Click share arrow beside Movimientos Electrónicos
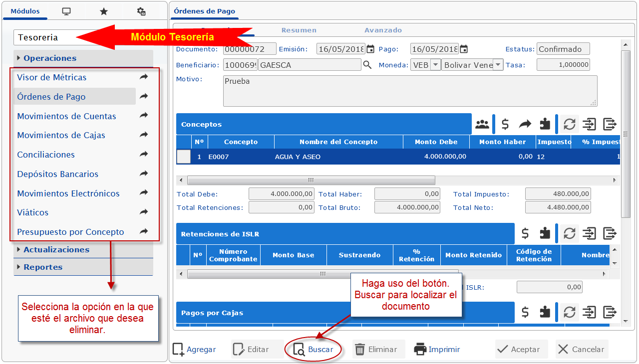 coord(144,193)
